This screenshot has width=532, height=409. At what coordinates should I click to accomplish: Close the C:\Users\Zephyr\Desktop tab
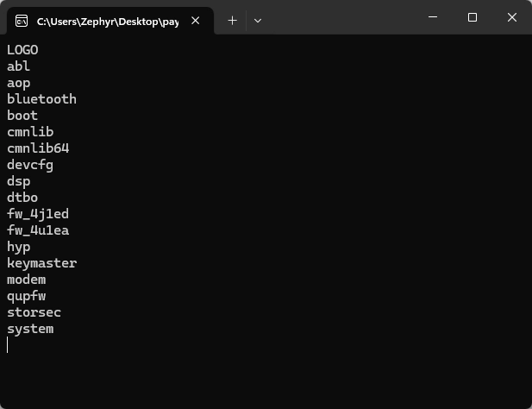pos(196,20)
